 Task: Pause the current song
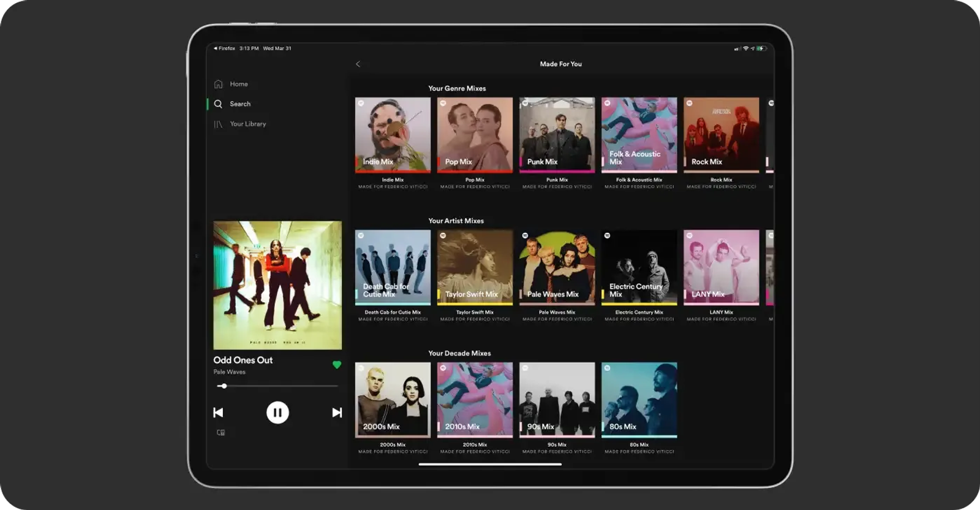tap(277, 413)
